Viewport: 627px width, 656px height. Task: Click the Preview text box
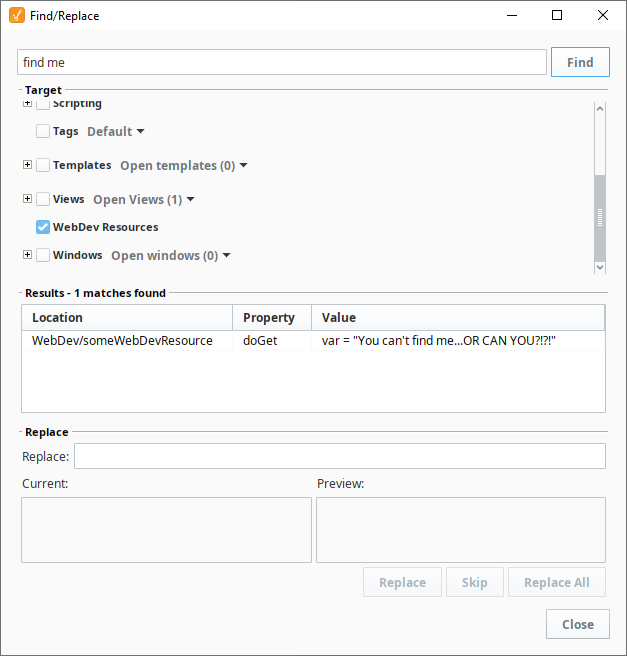coord(461,530)
